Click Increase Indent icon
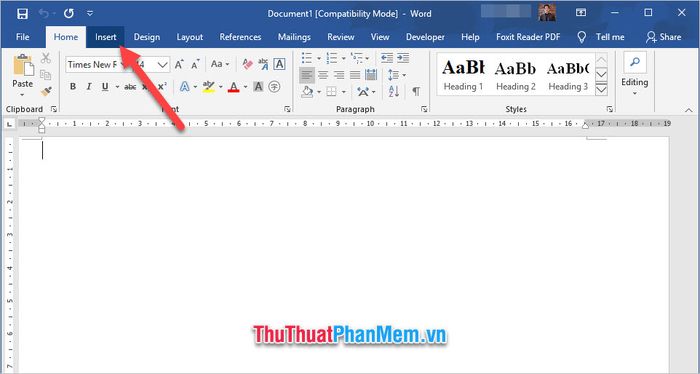The width and height of the screenshot is (700, 374). pos(403,58)
